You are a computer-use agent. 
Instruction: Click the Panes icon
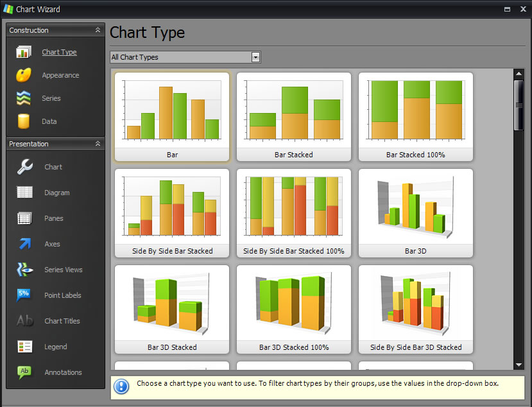[25, 218]
